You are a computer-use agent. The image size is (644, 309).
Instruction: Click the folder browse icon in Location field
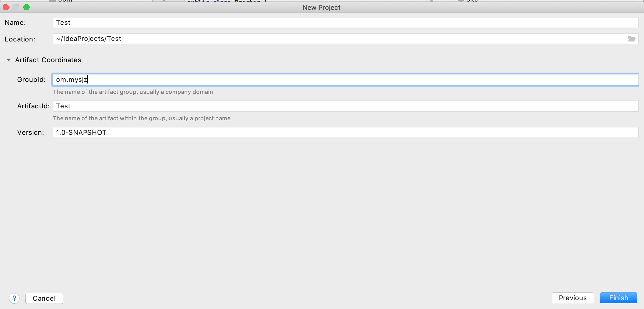click(631, 39)
